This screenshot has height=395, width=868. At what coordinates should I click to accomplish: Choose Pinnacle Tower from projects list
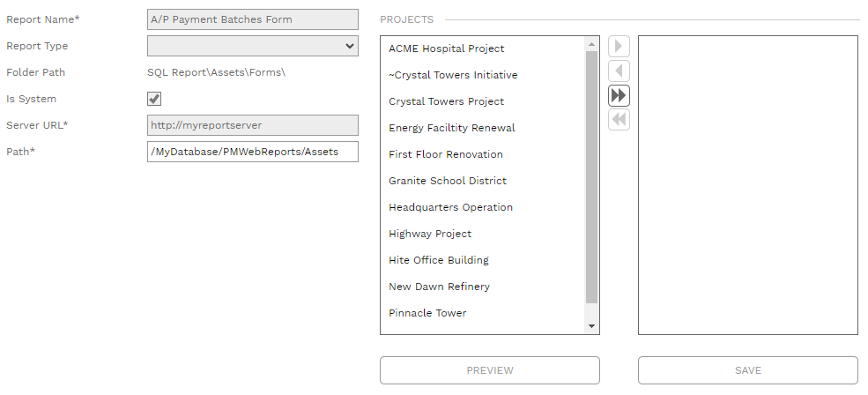(x=427, y=313)
